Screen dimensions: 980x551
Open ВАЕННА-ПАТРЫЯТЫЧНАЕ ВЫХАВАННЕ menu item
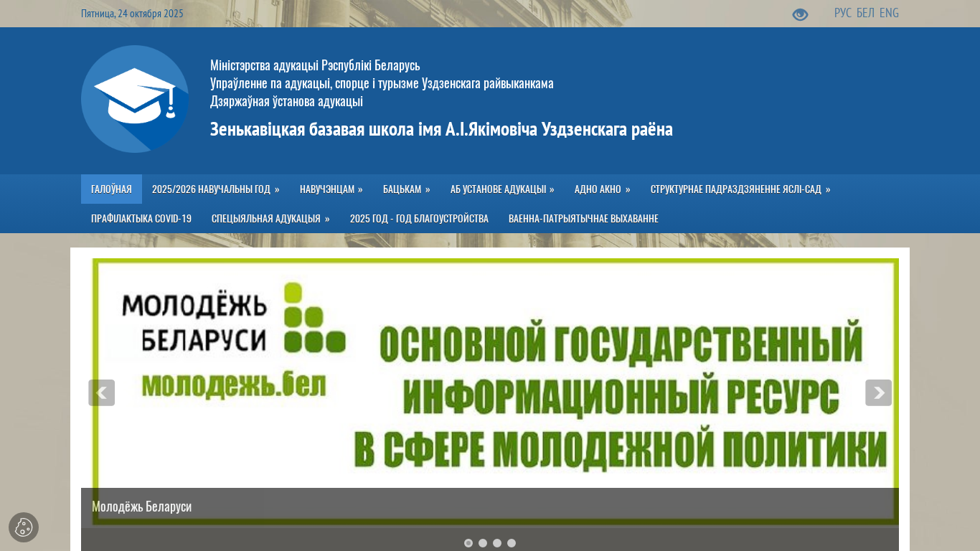[583, 219]
